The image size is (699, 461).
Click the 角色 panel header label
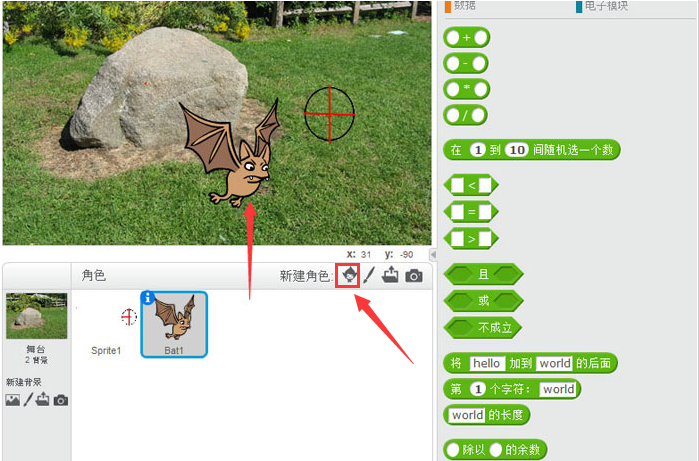tap(94, 275)
